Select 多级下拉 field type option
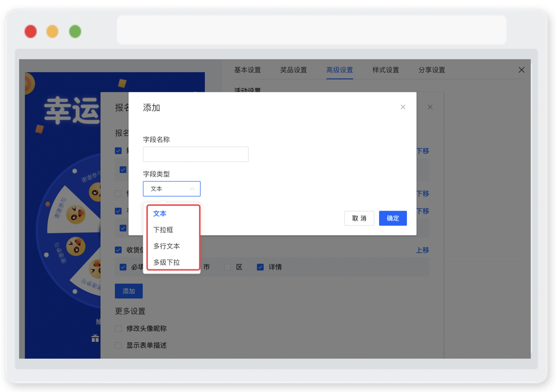 pyautogui.click(x=166, y=262)
